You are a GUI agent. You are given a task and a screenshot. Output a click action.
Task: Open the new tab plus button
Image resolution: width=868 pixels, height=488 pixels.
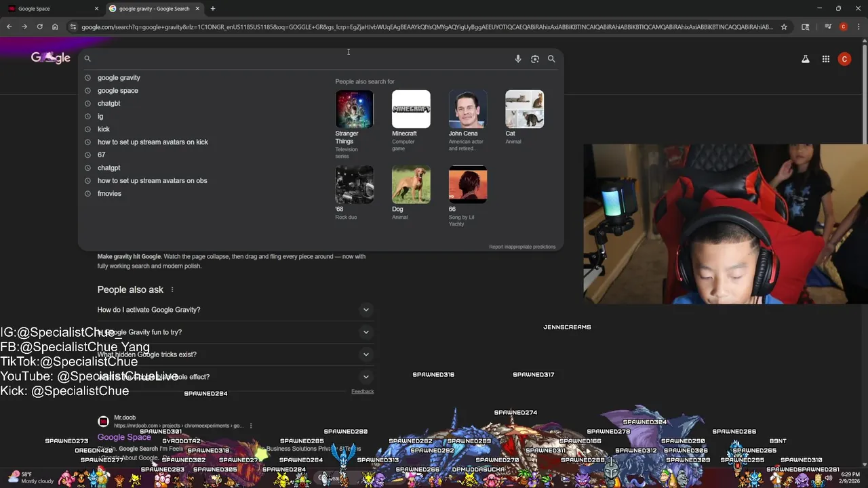point(212,9)
